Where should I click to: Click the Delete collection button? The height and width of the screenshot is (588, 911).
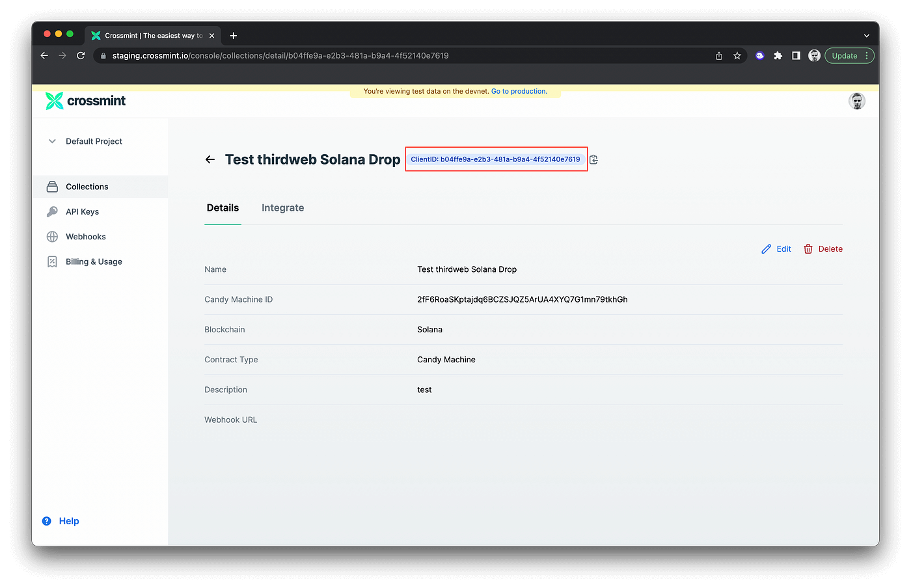point(823,249)
